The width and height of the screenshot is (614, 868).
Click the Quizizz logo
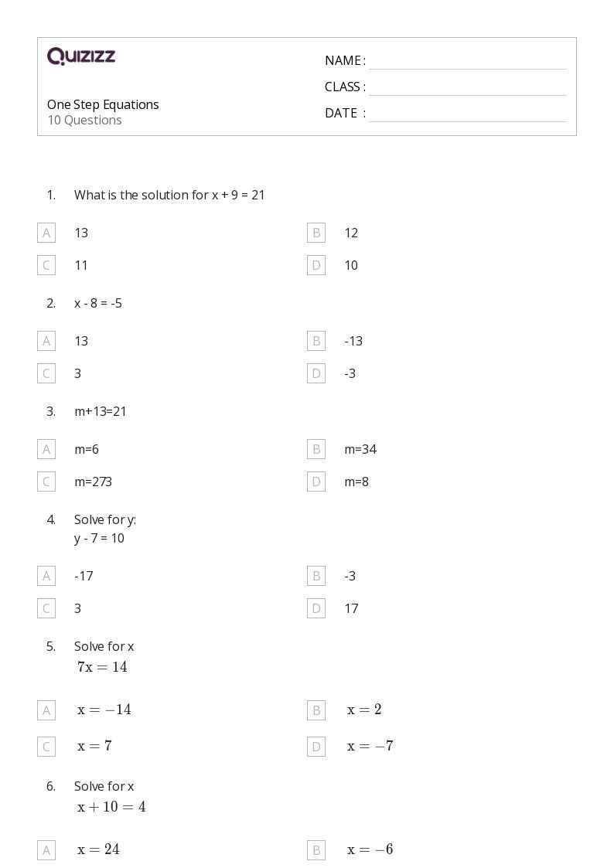point(81,56)
